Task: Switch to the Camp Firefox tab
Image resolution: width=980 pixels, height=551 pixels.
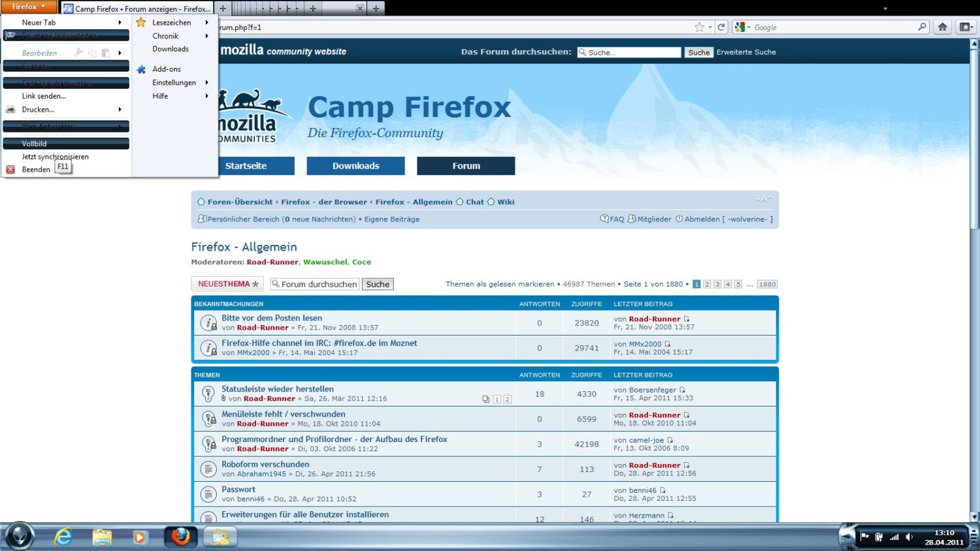Action: (x=137, y=8)
